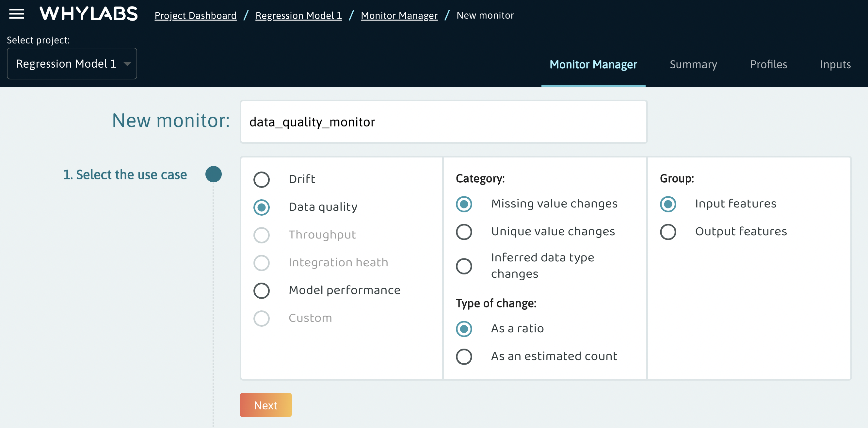Click the WhyLabs logo
The image size is (868, 428).
click(x=88, y=14)
